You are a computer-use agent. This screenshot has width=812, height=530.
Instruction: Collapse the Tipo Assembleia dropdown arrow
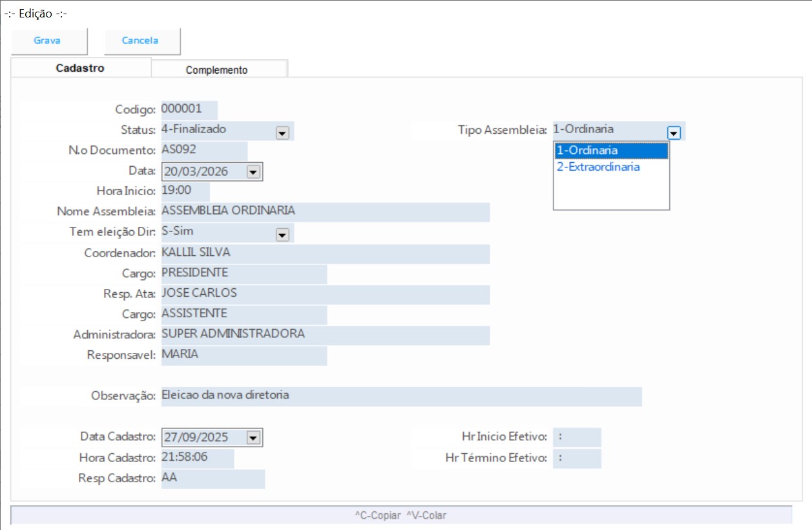(x=674, y=132)
